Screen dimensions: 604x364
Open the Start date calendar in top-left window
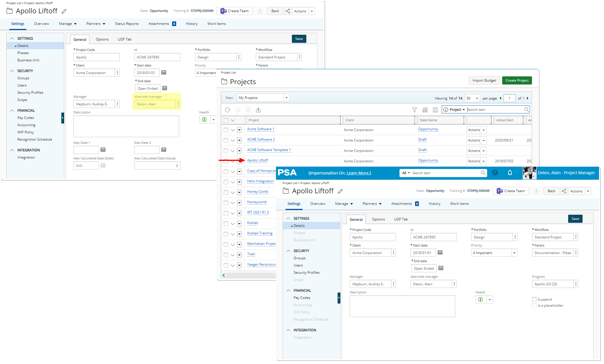[x=164, y=73]
